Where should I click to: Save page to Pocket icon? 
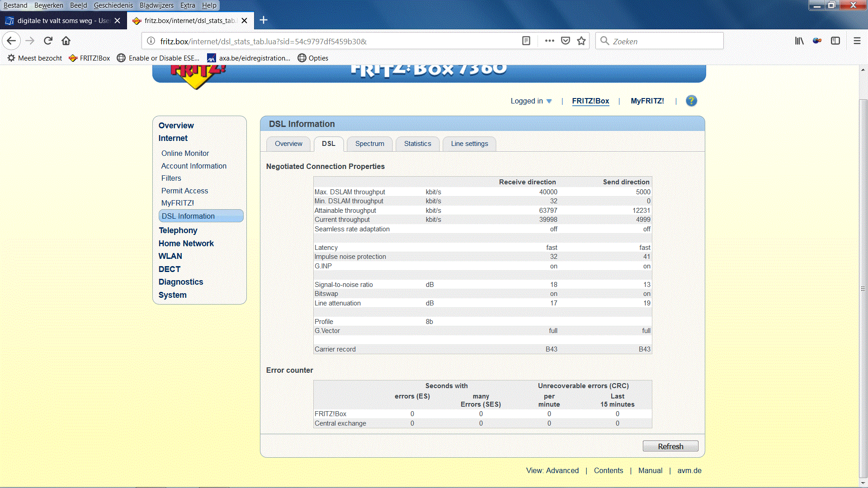click(x=566, y=41)
